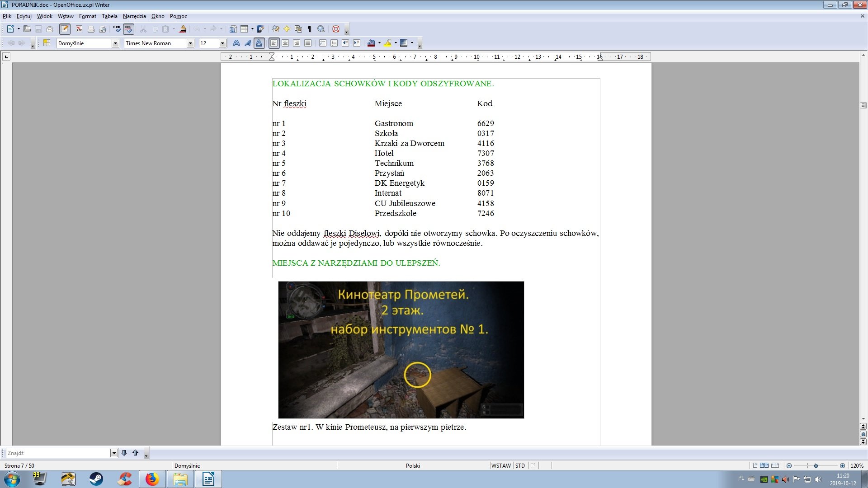Apply the font color swatch

(x=371, y=43)
